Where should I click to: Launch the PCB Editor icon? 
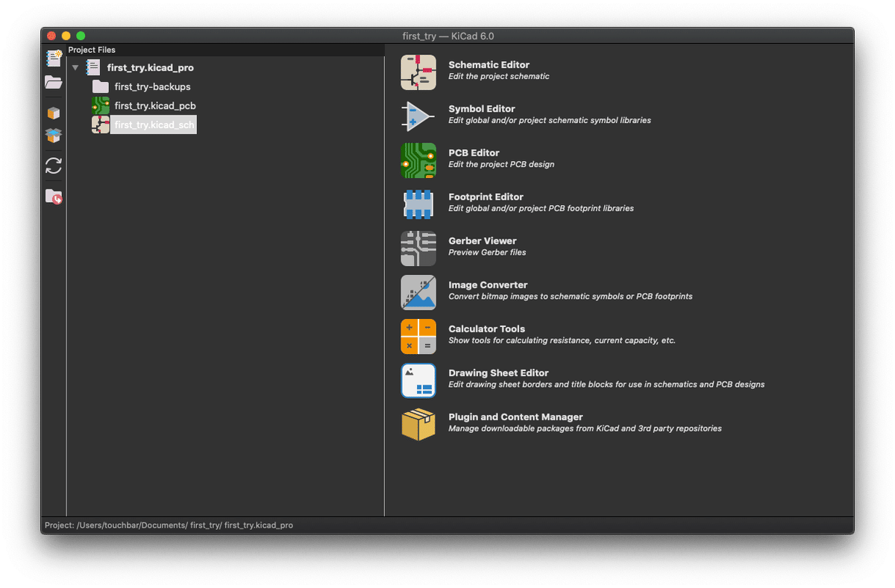(418, 160)
